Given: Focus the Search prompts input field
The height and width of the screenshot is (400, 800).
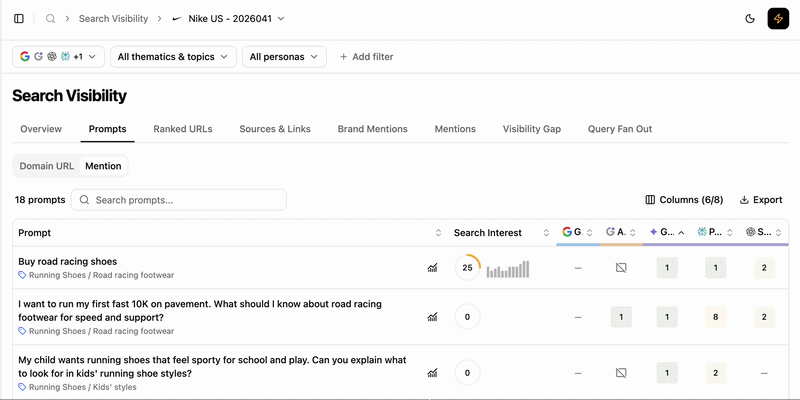Looking at the screenshot, I should (x=179, y=200).
